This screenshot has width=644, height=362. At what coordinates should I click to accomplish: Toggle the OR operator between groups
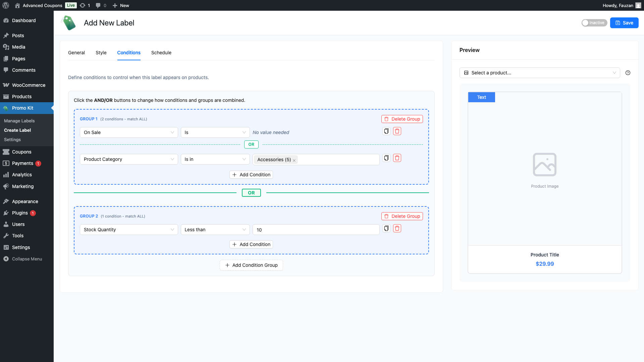pos(251,193)
